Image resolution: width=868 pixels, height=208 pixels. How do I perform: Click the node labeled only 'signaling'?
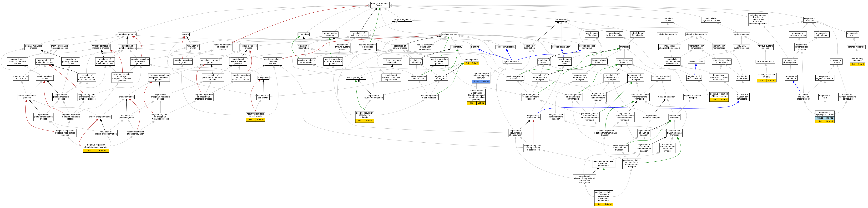point(475,47)
